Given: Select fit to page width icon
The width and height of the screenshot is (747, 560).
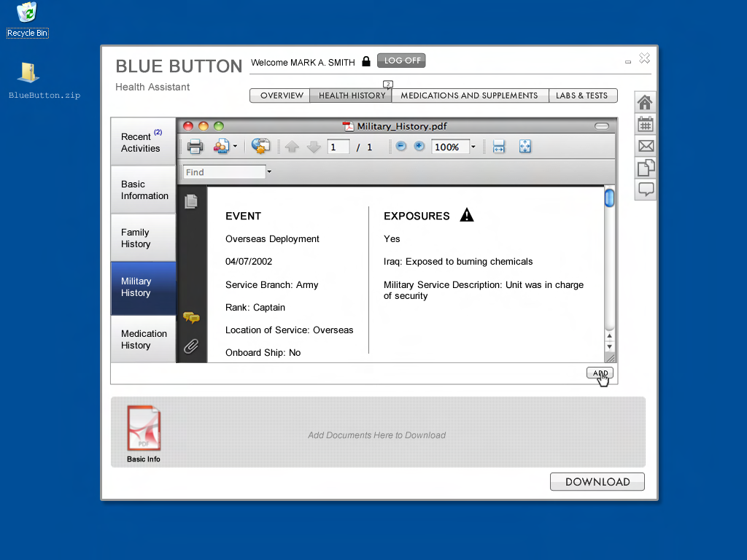Looking at the screenshot, I should [x=499, y=147].
